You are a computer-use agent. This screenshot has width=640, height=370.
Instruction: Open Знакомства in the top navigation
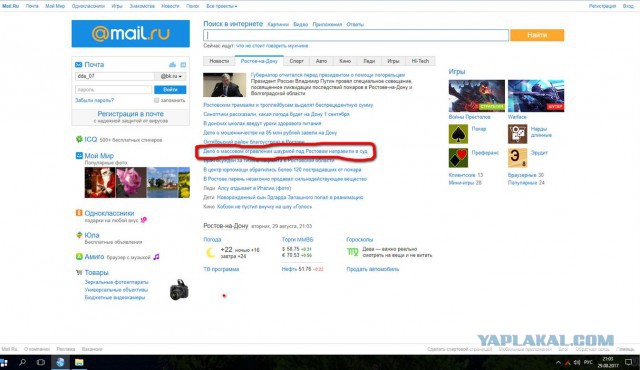[142, 6]
